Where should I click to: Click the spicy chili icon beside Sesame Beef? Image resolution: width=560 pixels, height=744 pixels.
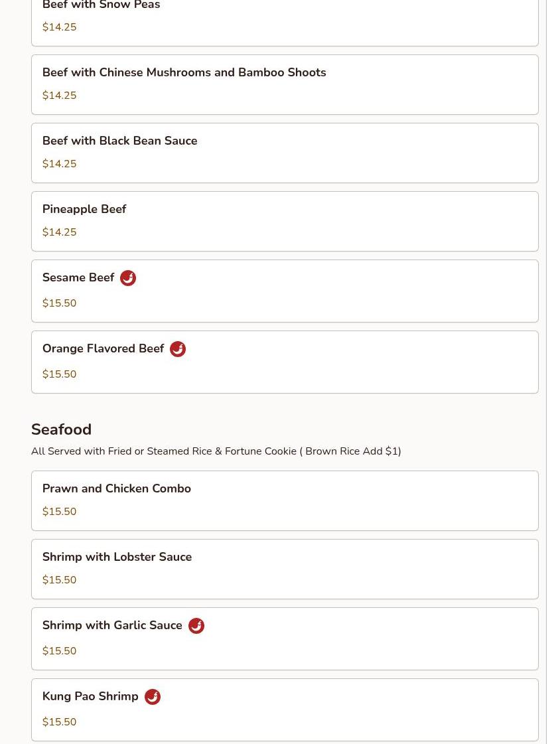pos(128,278)
